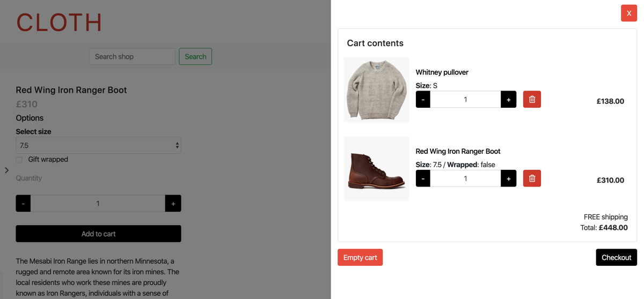Open the Select size dropdown
644x299 pixels.
pos(98,145)
